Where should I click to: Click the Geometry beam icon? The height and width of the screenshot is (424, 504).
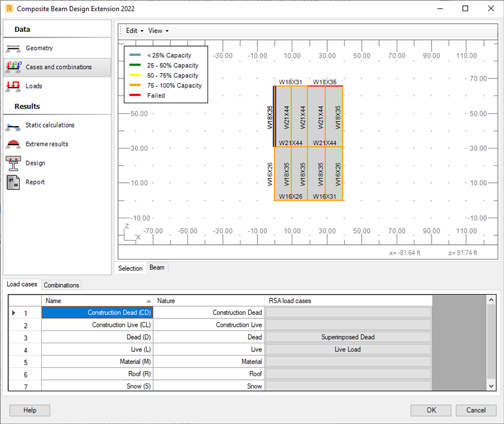(13, 48)
